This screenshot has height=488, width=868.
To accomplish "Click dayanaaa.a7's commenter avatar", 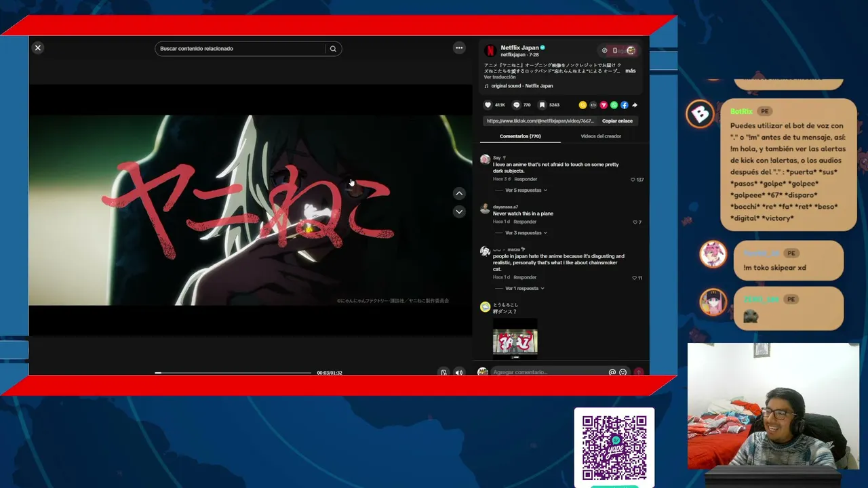I will coord(485,209).
